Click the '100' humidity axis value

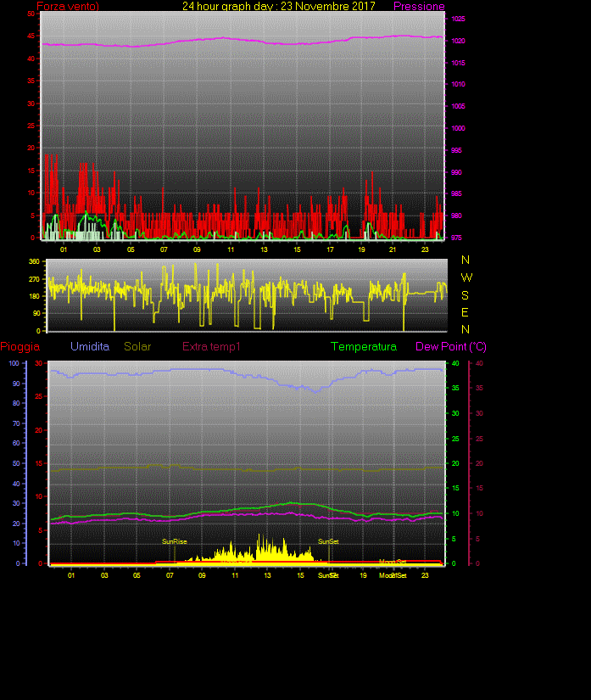coord(14,363)
